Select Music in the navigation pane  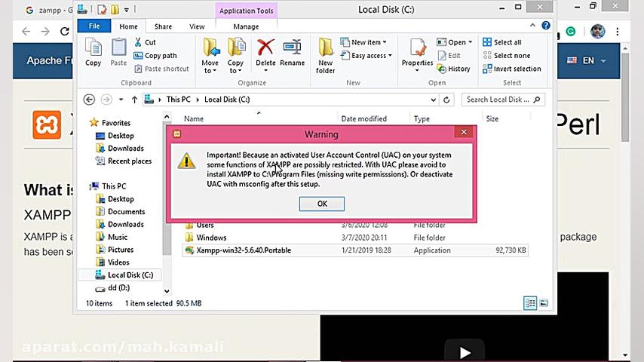pos(112,237)
